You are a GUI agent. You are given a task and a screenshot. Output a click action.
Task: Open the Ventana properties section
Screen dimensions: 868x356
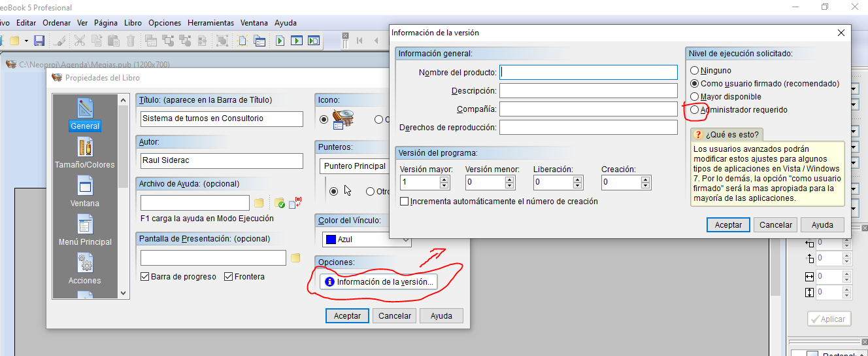click(85, 185)
